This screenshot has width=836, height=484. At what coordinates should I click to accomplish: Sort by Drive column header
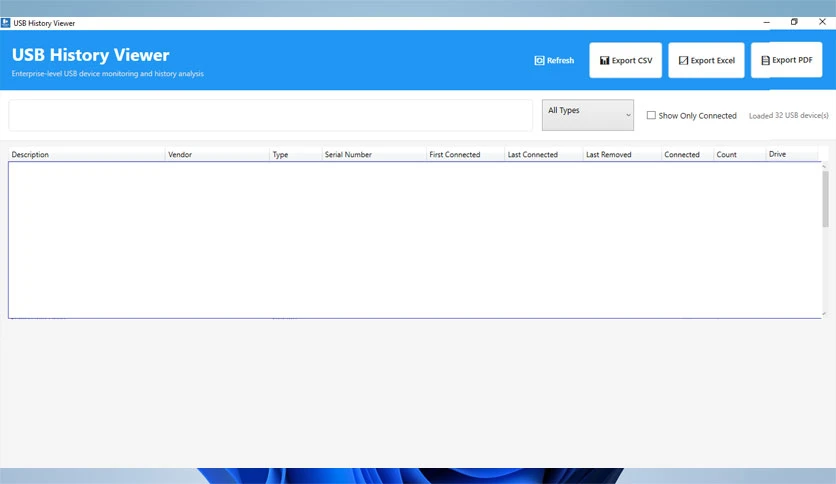(x=792, y=154)
